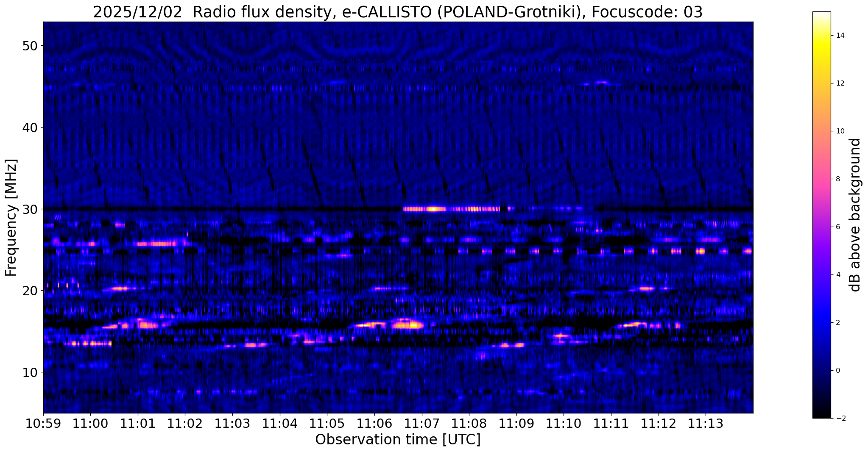Click the 11:04 time tick label

pyautogui.click(x=280, y=423)
